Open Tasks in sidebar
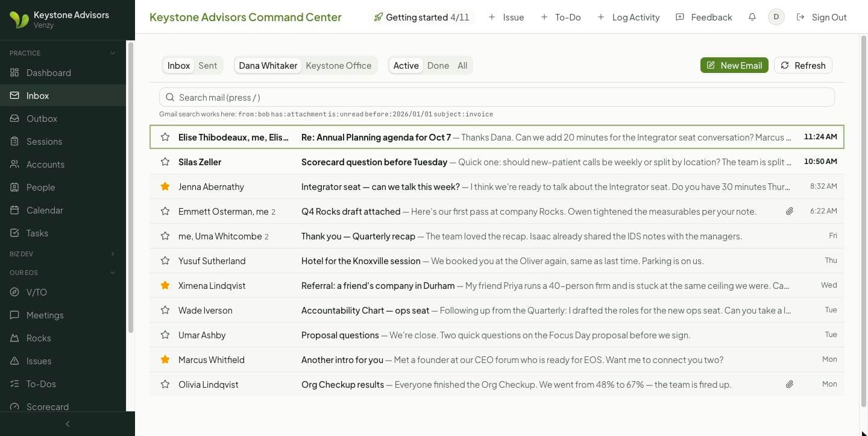 (63, 233)
